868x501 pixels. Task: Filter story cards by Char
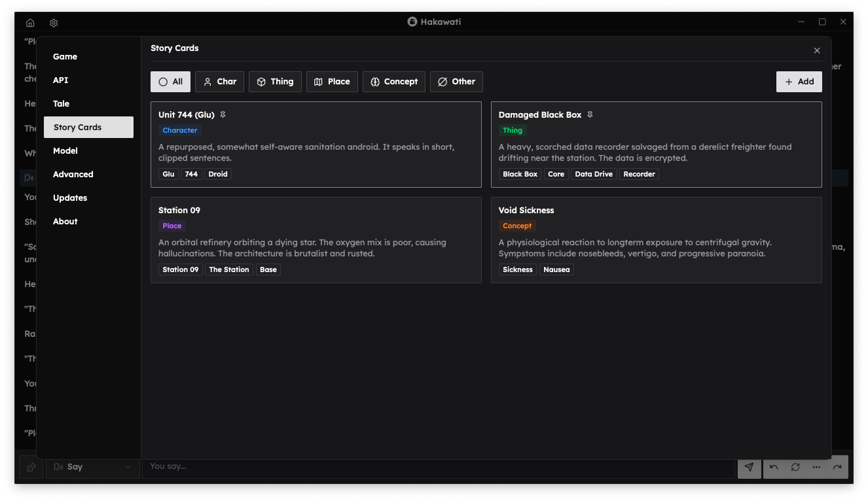coord(219,82)
